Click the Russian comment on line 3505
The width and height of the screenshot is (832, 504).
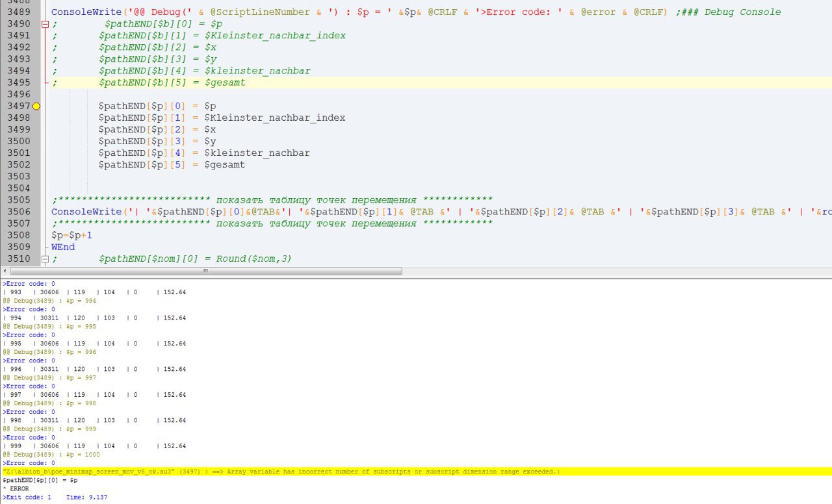(272, 199)
